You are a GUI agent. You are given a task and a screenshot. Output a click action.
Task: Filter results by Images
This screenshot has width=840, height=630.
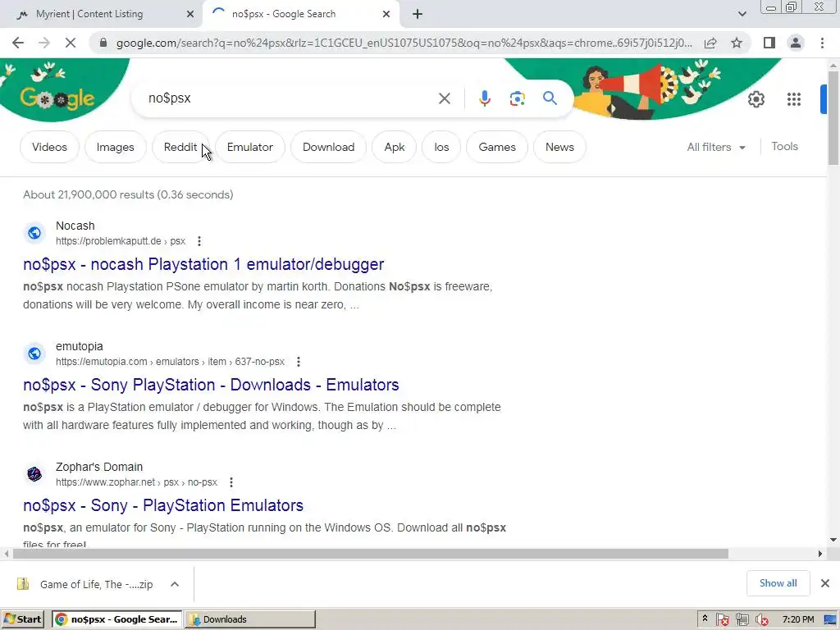pos(115,147)
